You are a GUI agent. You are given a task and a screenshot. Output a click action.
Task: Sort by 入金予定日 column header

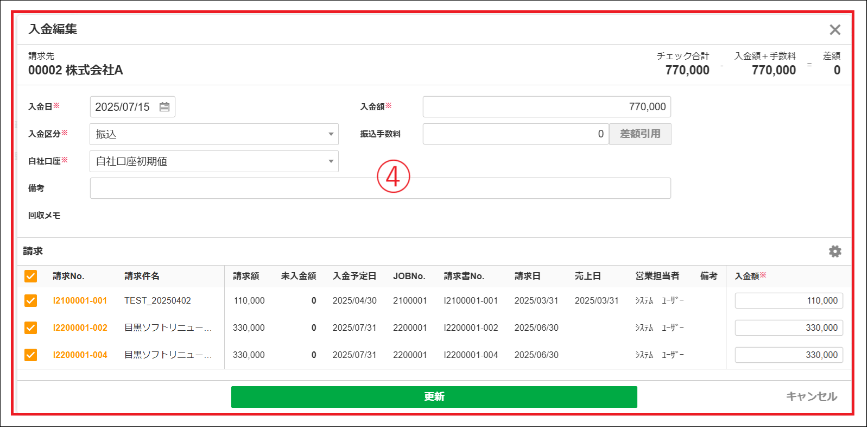click(354, 276)
